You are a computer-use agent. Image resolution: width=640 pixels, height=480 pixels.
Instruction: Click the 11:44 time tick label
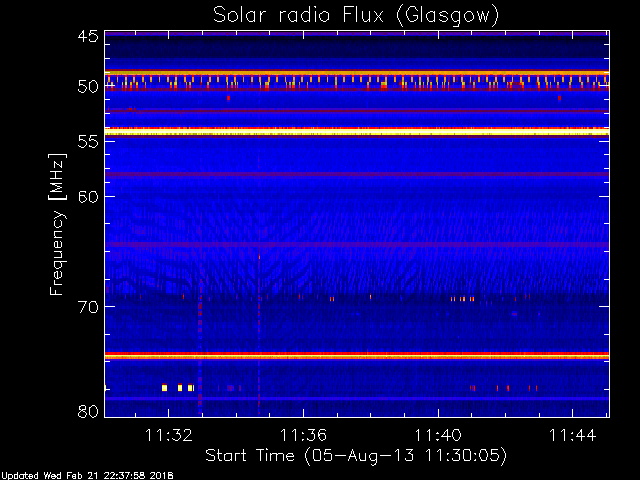point(573,435)
